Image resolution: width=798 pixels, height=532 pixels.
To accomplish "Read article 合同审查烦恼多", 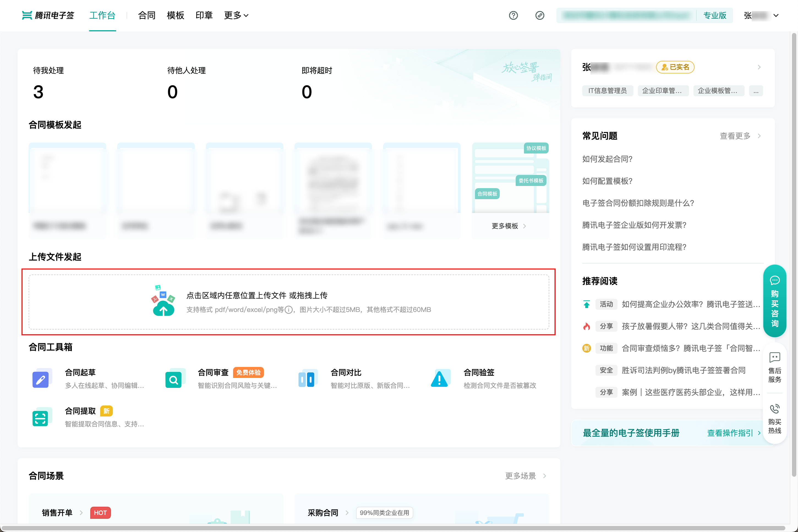I will click(691, 348).
